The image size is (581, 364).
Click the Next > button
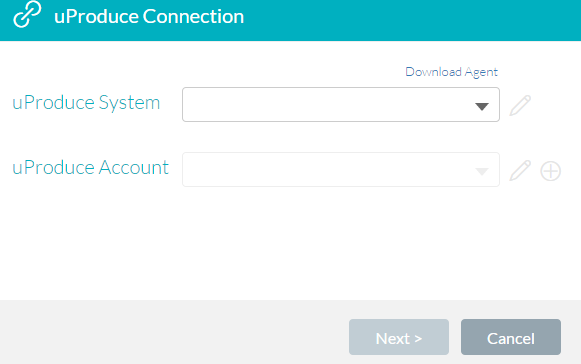399,337
